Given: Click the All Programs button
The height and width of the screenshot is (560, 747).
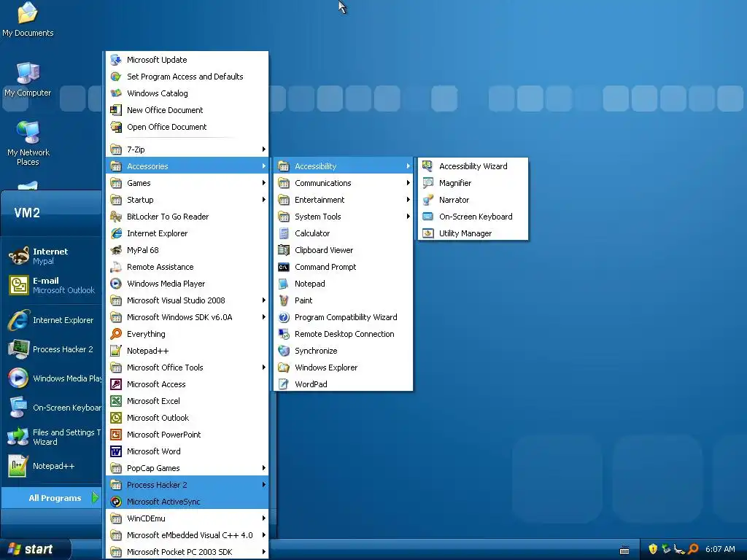Looking at the screenshot, I should (x=52, y=498).
